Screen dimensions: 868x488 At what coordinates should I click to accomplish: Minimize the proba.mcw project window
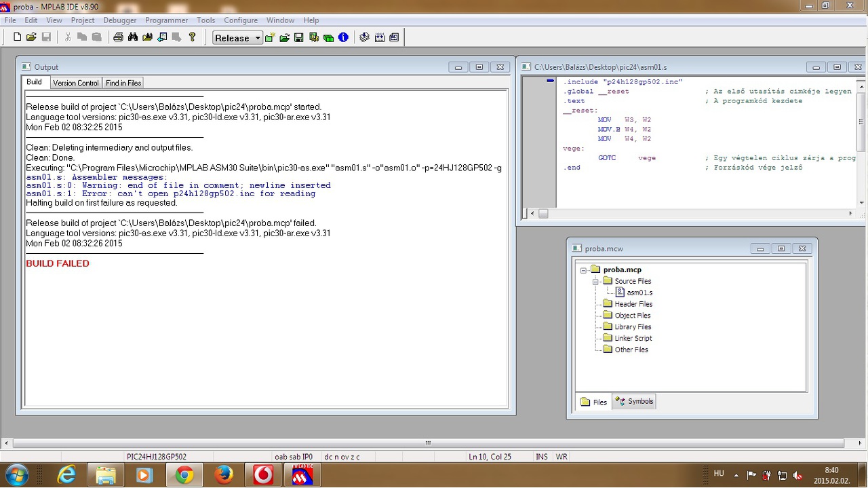pos(760,248)
